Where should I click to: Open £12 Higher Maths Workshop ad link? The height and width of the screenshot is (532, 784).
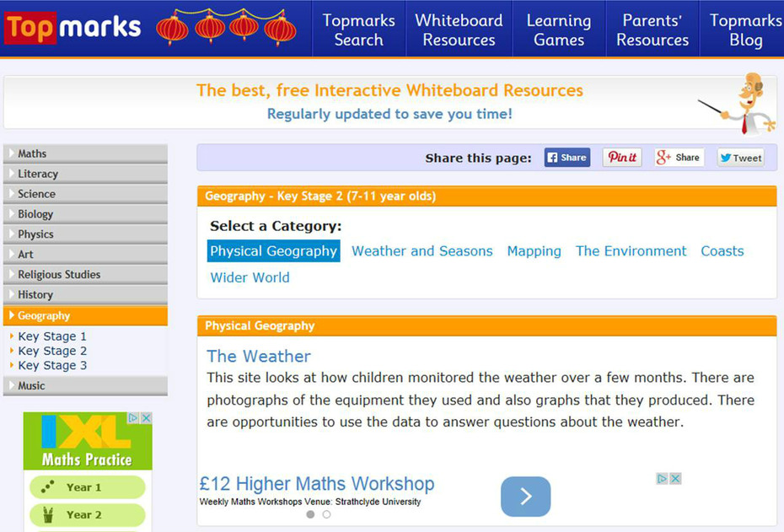(x=316, y=483)
